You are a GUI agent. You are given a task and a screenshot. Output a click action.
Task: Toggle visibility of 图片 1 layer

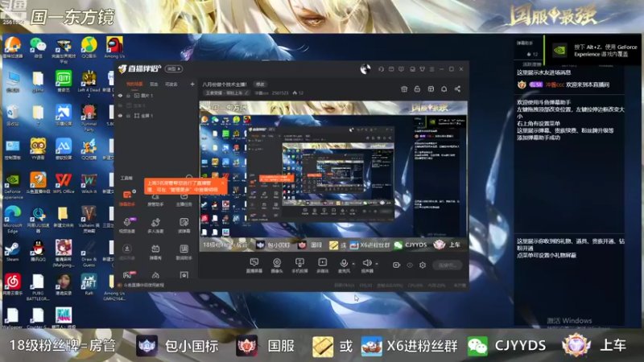pos(120,96)
